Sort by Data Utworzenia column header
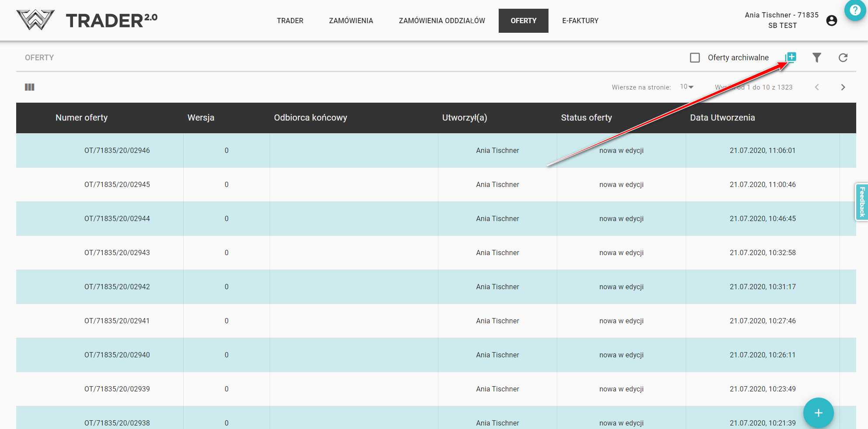Screen dimensions: 868x429 [722, 118]
